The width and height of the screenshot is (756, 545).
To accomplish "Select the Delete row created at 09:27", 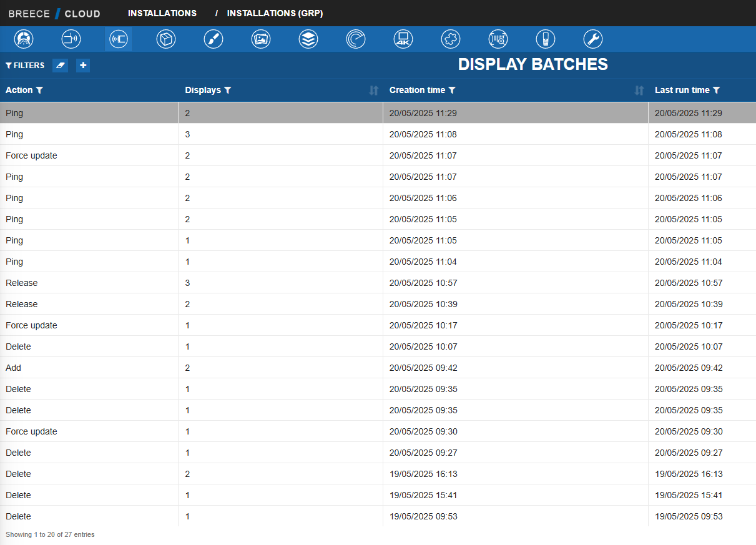I will 378,453.
